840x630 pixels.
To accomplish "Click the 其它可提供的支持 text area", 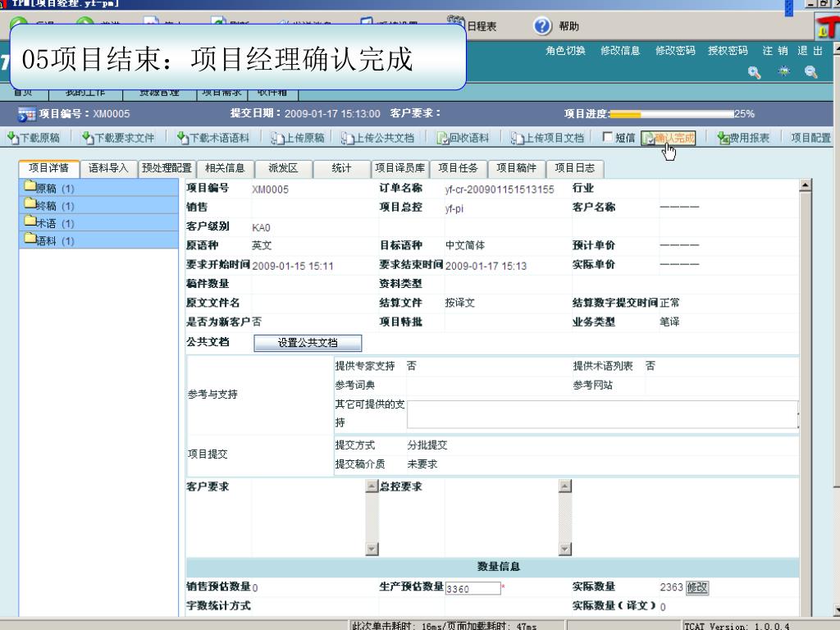I will click(x=602, y=414).
